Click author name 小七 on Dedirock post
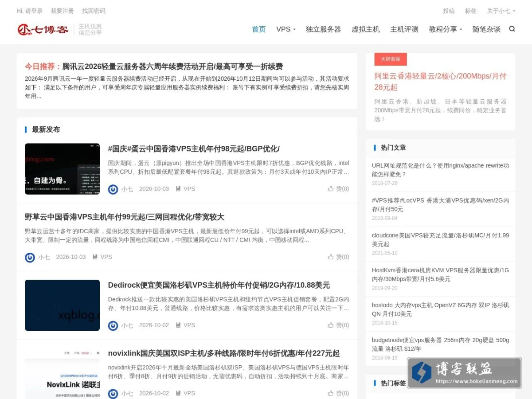This screenshot has width=532, height=399. click(x=127, y=325)
